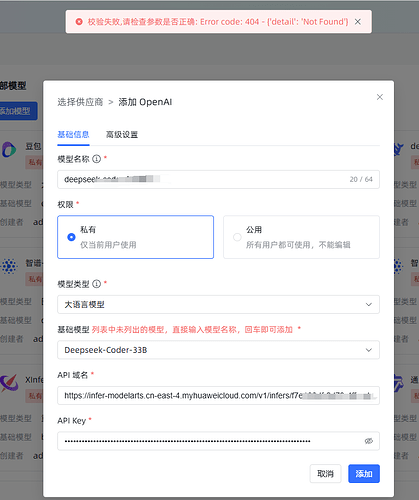Click the 通义千问 logo on right edge

tap(398, 383)
